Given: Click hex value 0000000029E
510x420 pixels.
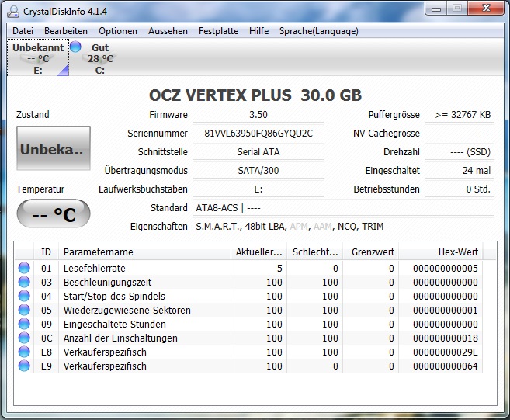Looking at the screenshot, I should [446, 352].
